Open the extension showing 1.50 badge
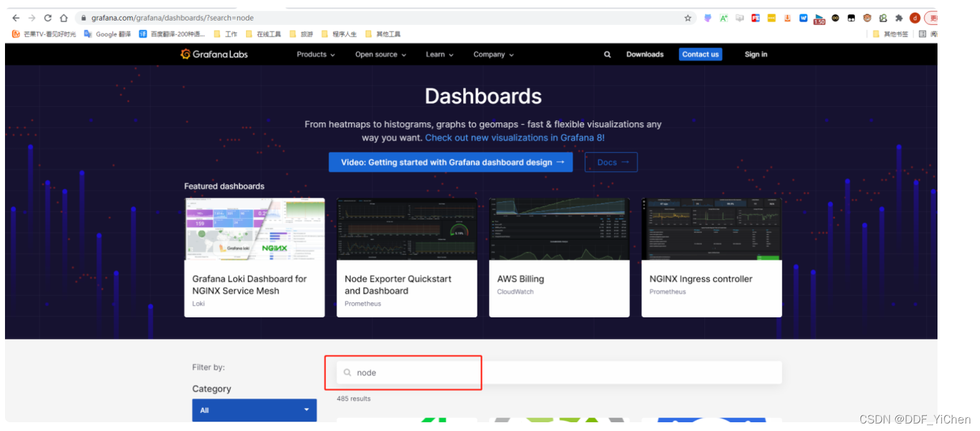This screenshot has height=431, width=980. (x=819, y=19)
